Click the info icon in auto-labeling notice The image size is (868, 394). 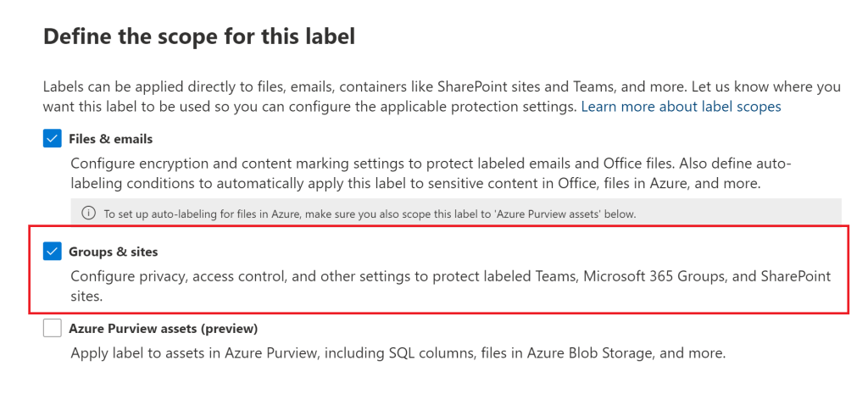pyautogui.click(x=87, y=214)
